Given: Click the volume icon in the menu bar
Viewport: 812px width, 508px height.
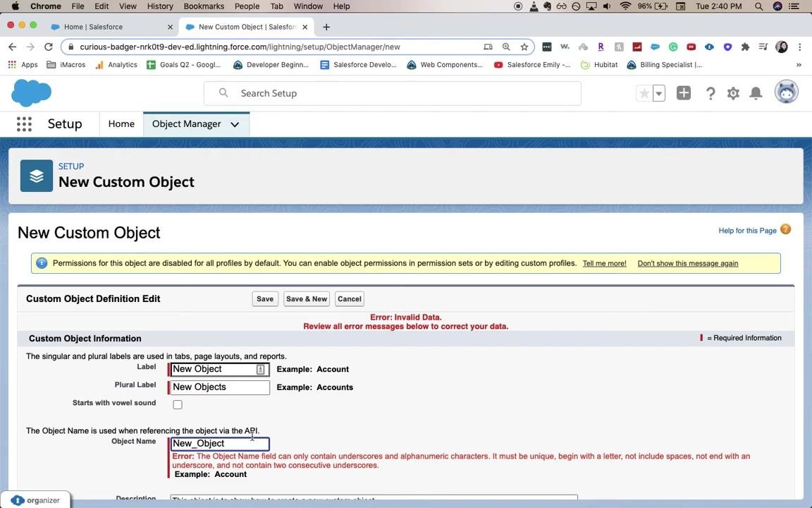Looking at the screenshot, I should click(607, 6).
